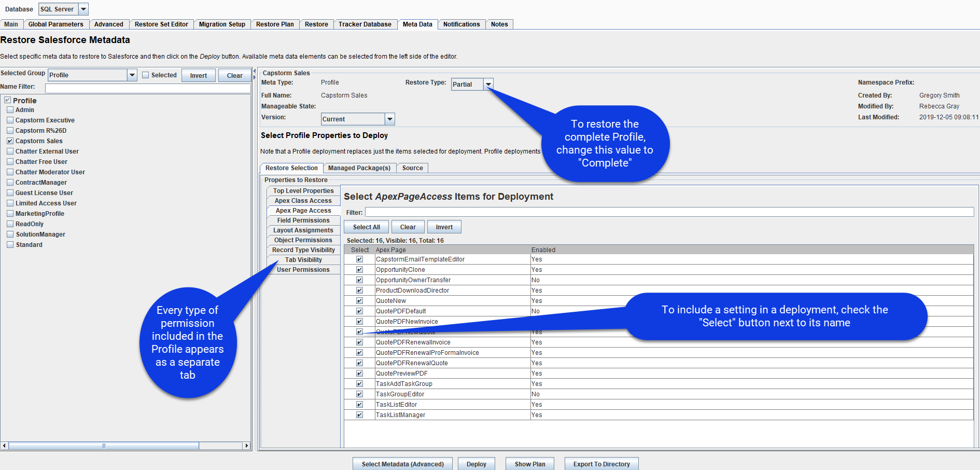The height and width of the screenshot is (470, 980).
Task: Toggle the root Profile group checkbox
Action: point(7,100)
